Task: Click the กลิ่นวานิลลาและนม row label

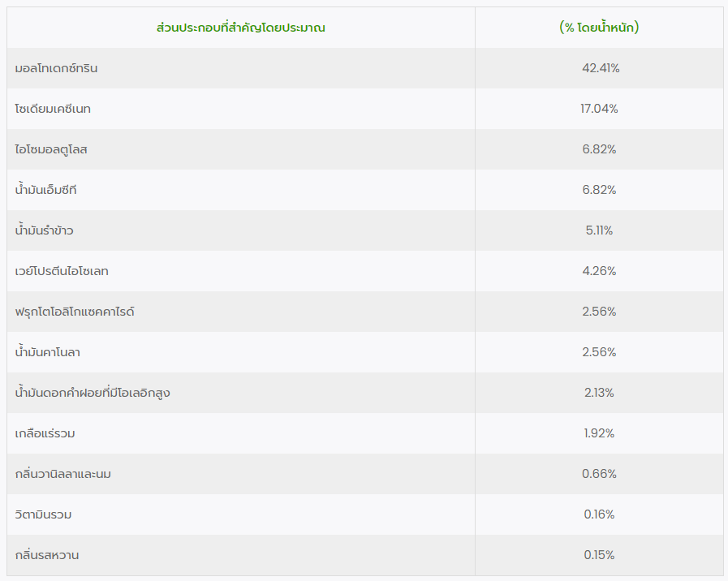Action: pos(63,474)
